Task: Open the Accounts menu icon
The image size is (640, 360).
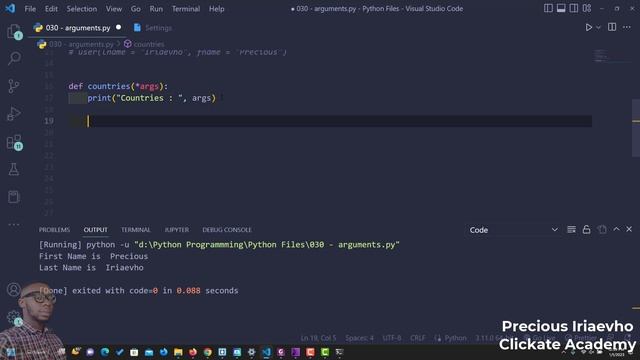Action: tap(13, 289)
